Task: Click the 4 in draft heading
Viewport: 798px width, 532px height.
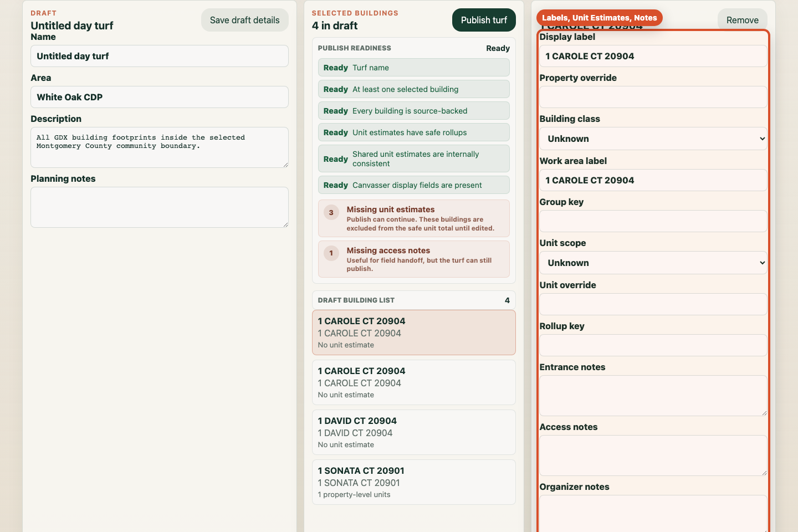Action: 335,25
